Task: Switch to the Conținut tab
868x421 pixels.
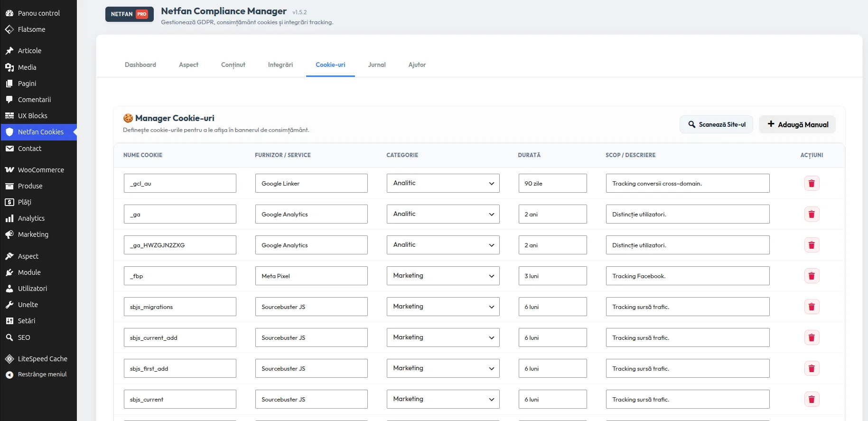Action: [233, 65]
